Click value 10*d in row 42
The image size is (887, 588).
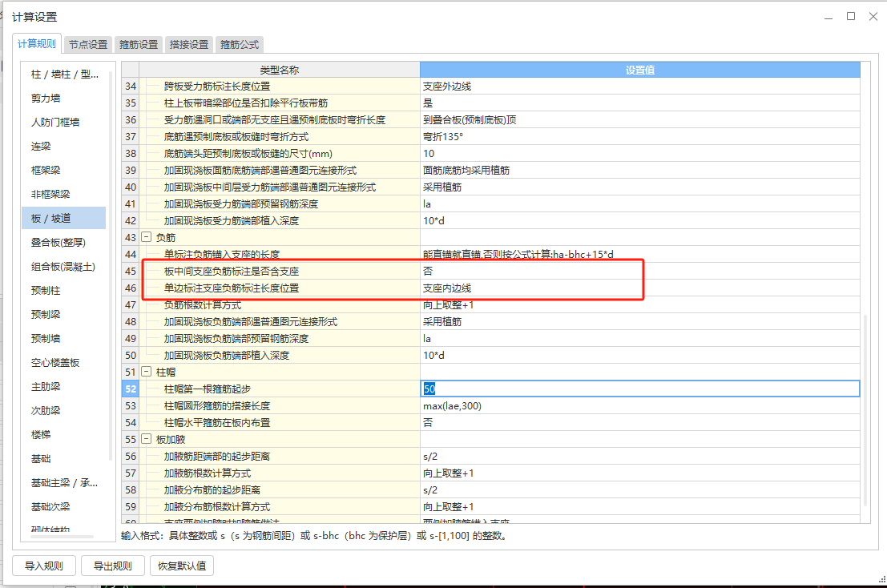pyautogui.click(x=639, y=221)
